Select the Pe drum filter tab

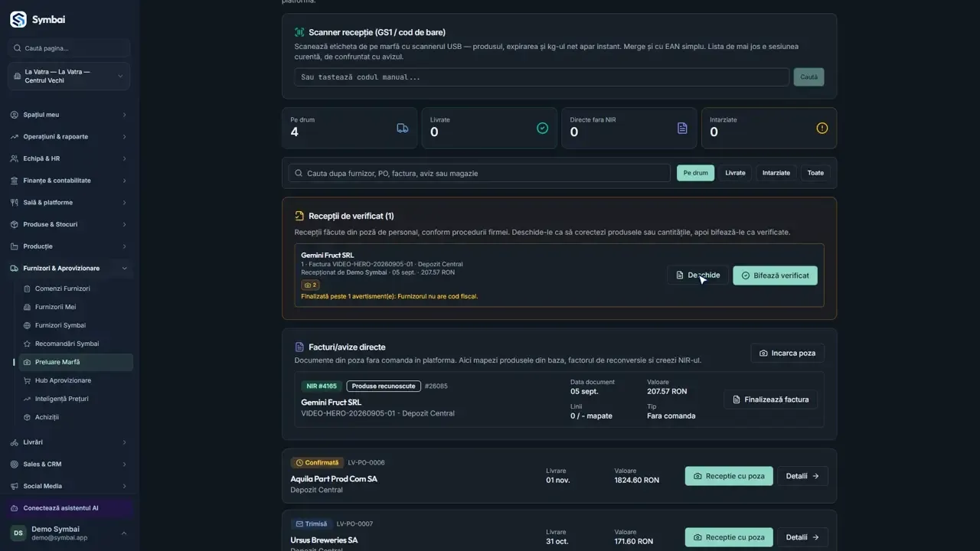point(695,173)
